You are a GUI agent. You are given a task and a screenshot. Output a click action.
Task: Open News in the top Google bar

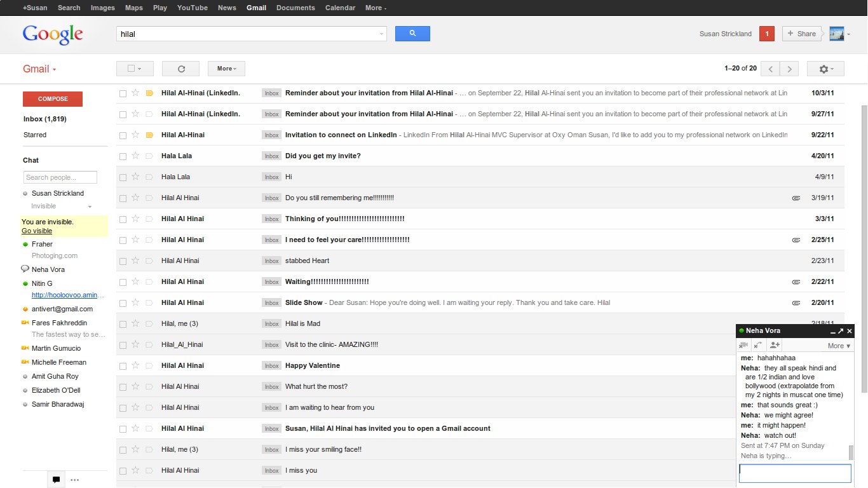point(227,8)
